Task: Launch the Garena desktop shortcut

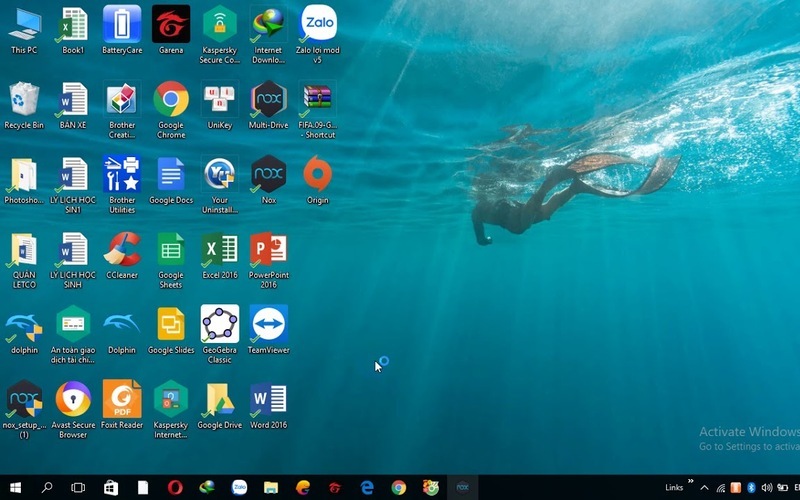Action: pos(171,30)
